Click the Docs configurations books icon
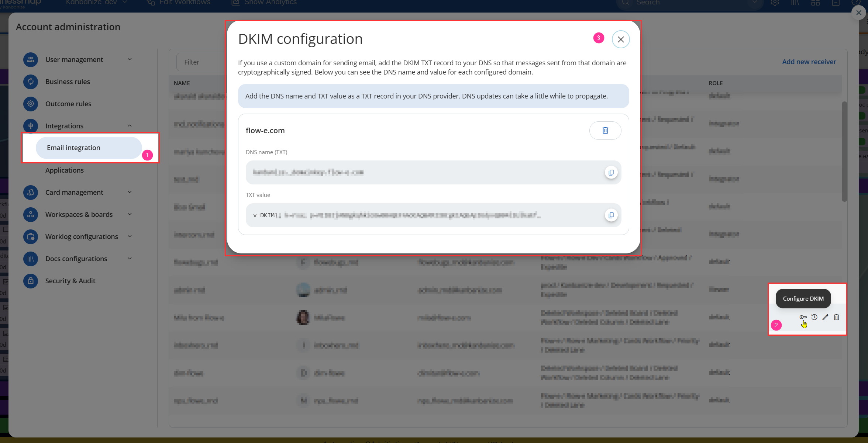This screenshot has width=868, height=443. point(31,259)
